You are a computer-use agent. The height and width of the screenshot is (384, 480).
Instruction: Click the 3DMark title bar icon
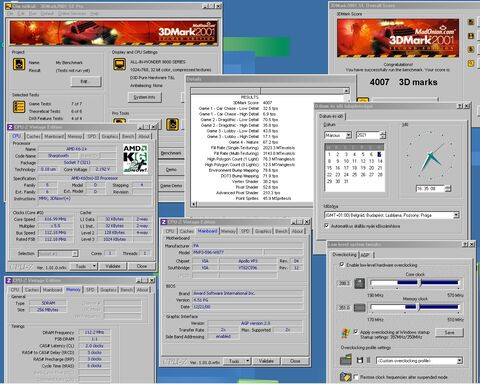pyautogui.click(x=9, y=6)
